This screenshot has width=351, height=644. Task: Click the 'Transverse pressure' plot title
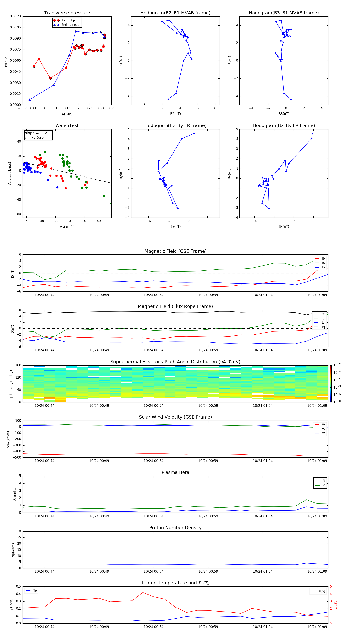[x=67, y=13]
